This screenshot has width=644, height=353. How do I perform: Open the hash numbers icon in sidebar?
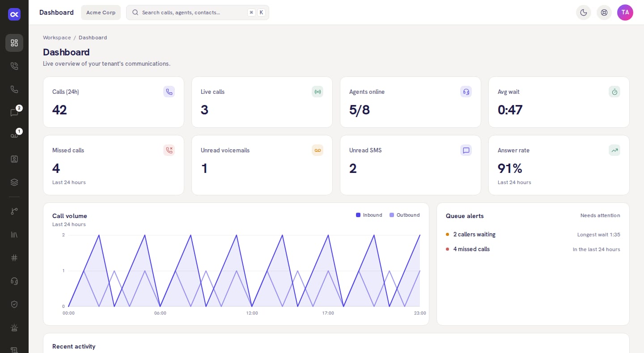[14, 258]
